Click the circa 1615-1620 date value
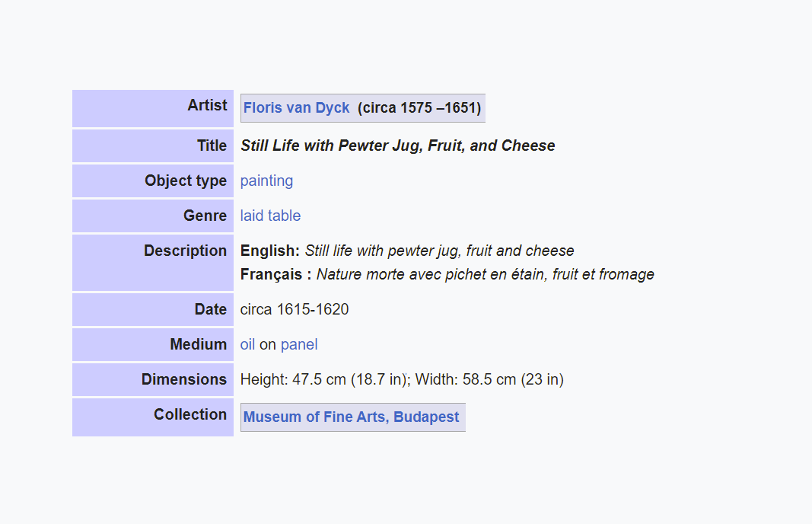Image resolution: width=812 pixels, height=524 pixels. pyautogui.click(x=295, y=309)
